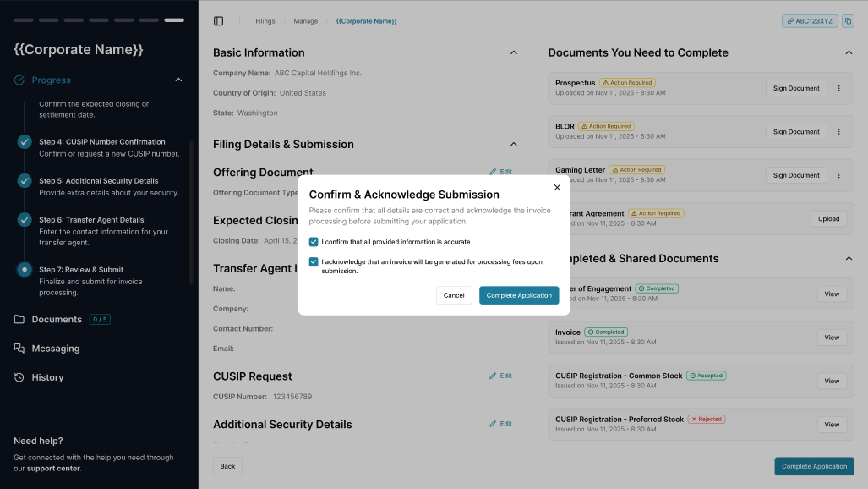Open the BLOR three-dot options menu
This screenshot has width=868, height=489.
(838, 132)
